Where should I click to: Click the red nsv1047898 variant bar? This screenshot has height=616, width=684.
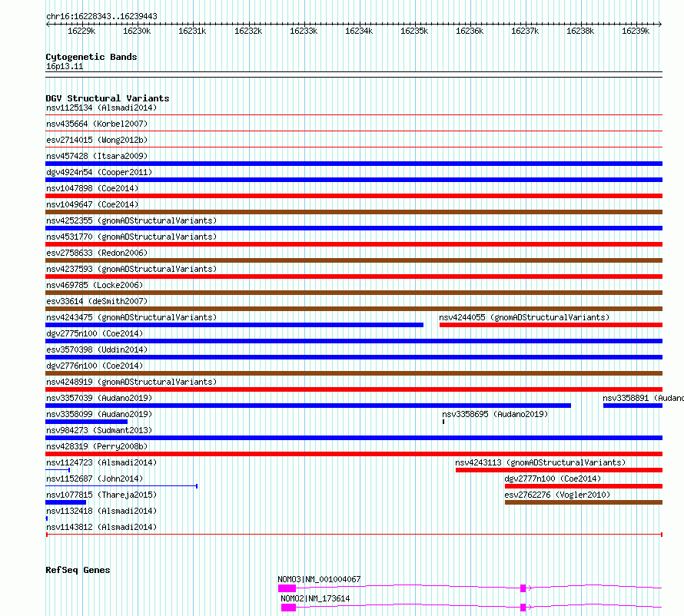(354, 196)
